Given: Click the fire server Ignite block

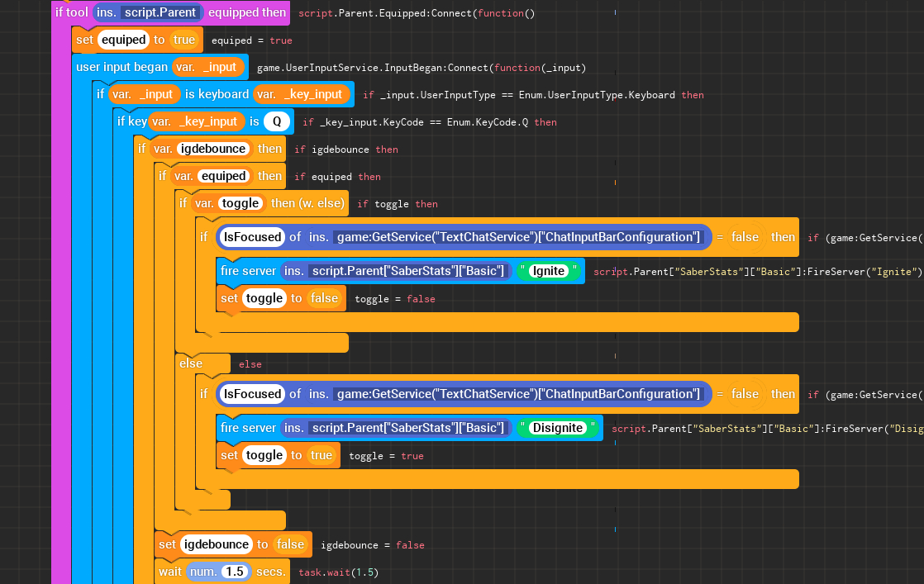Looking at the screenshot, I should pos(248,270).
